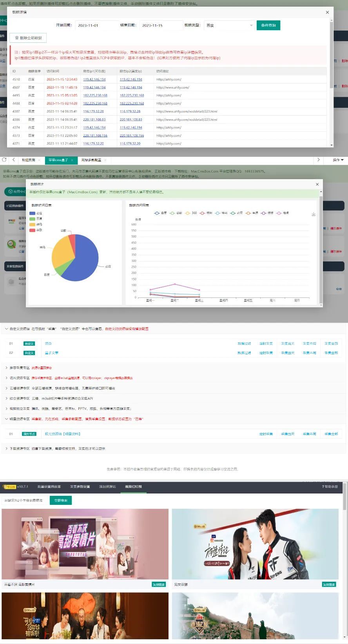Click 数据过滤 in the 量子文章 row

(x=244, y=353)
